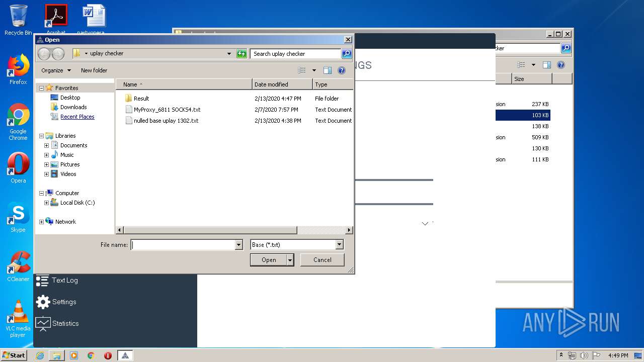Open Recent Places link
The image size is (644, 362).
[77, 117]
